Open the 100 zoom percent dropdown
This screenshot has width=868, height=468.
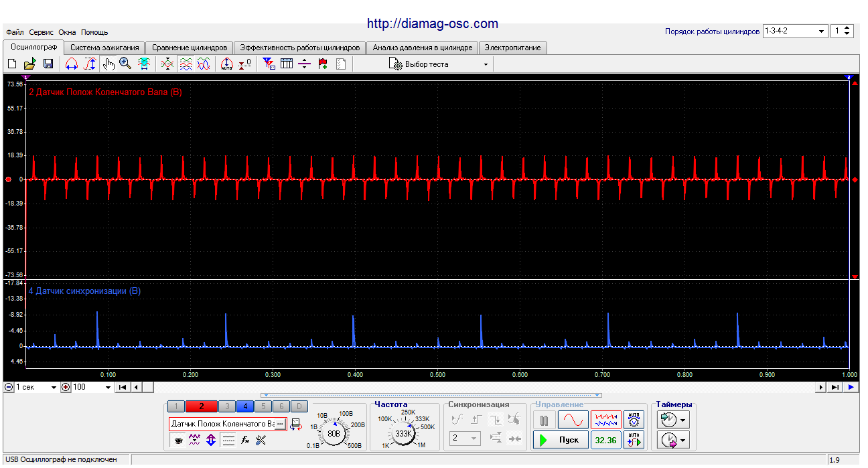(x=92, y=387)
